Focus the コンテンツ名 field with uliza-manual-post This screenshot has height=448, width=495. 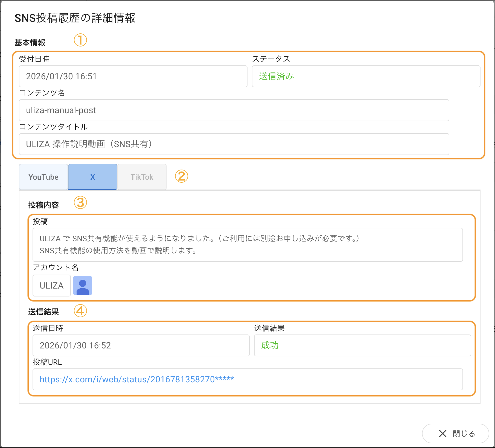click(x=234, y=110)
